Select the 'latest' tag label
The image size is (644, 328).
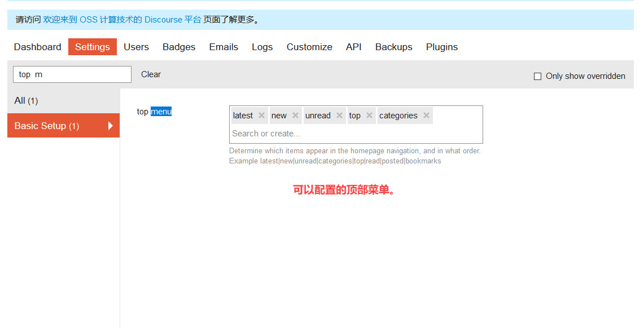[x=243, y=116]
